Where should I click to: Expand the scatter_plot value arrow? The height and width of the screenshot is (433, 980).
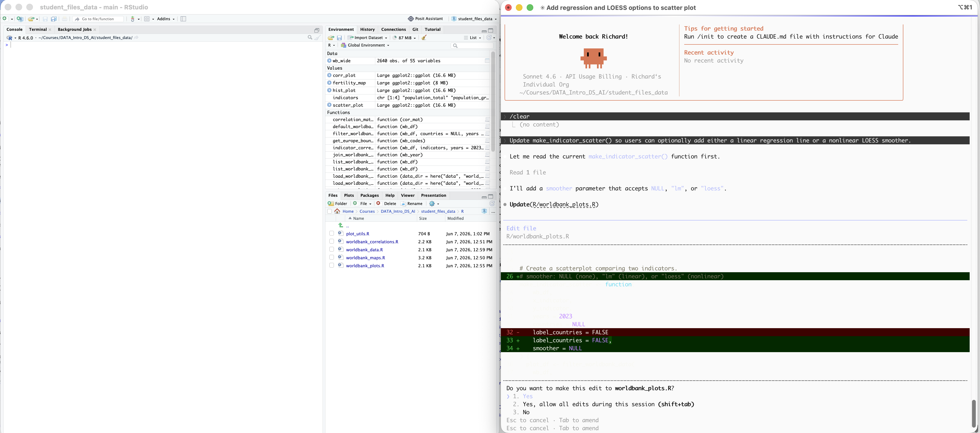pos(329,105)
